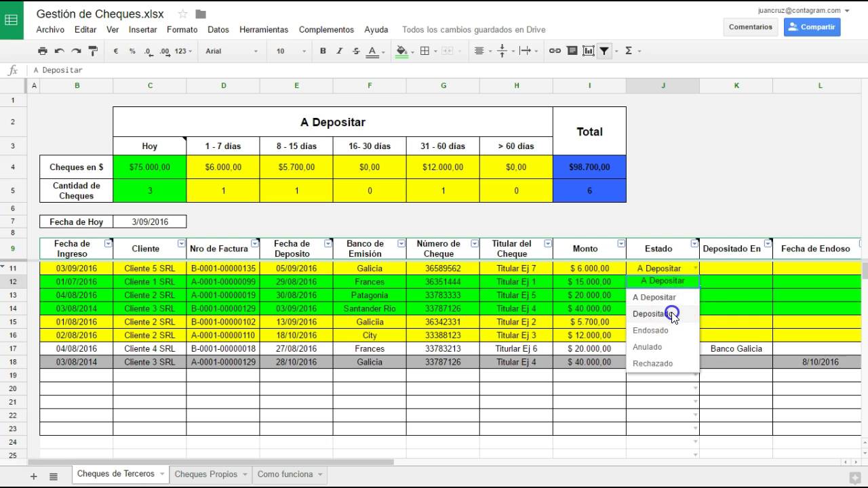Screen dimensions: 868x488
Task: Select Depositado in the Estado list
Action: [x=663, y=314]
